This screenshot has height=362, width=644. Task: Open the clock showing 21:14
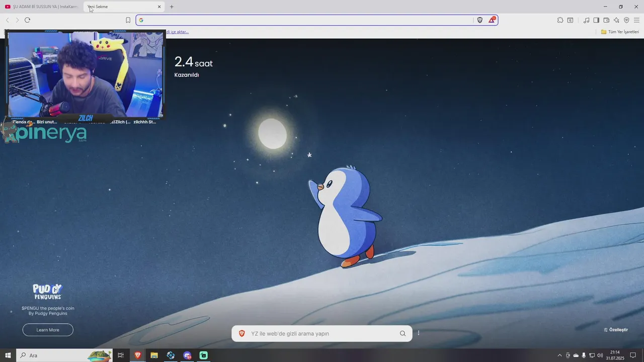615,355
